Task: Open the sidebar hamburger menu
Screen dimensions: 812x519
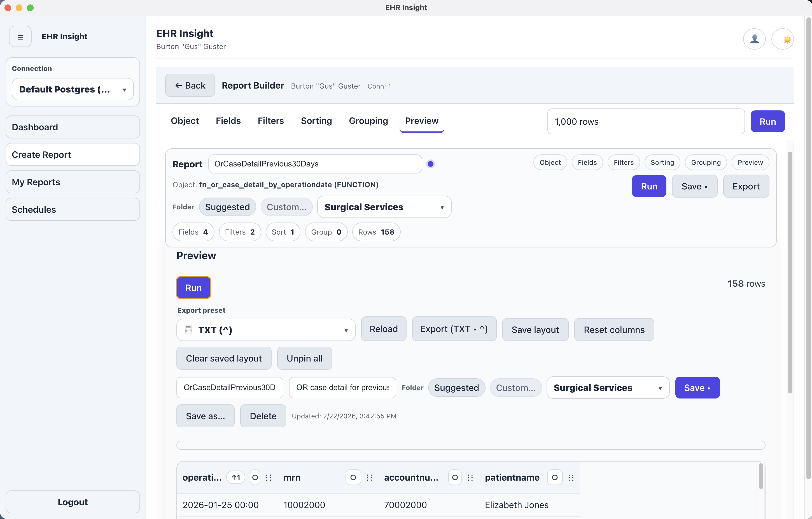Action: click(x=20, y=36)
